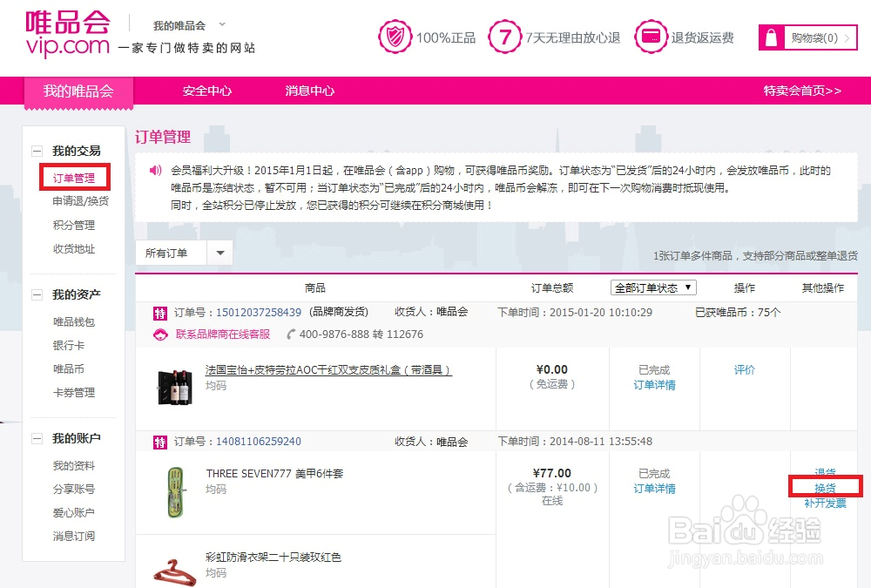The height and width of the screenshot is (588, 871).
Task: Open 消息订阅 in the sidebar
Action: [74, 537]
